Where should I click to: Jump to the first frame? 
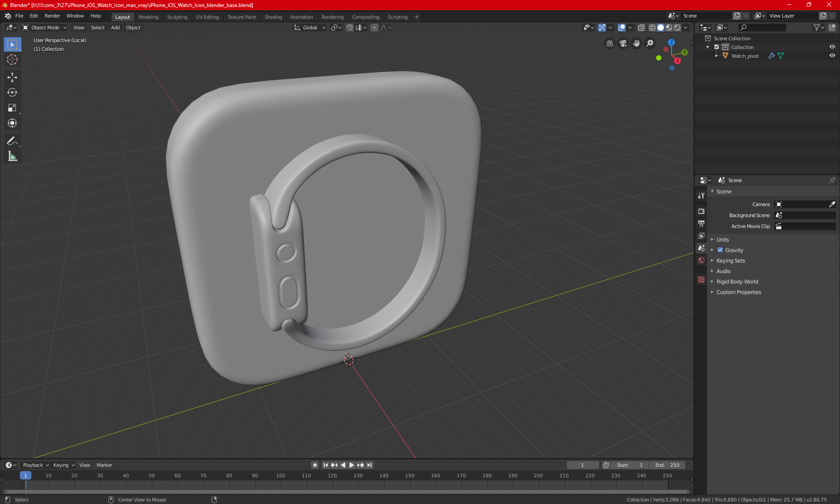(x=325, y=465)
